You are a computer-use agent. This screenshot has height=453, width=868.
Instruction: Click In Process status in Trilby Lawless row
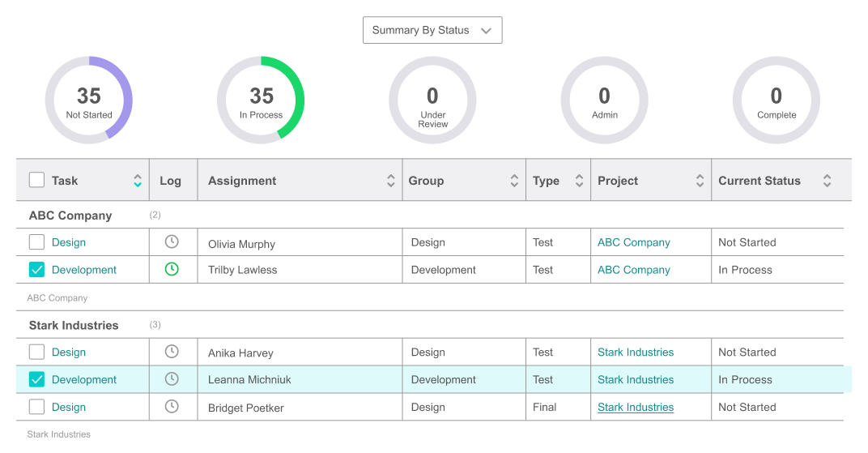(745, 270)
